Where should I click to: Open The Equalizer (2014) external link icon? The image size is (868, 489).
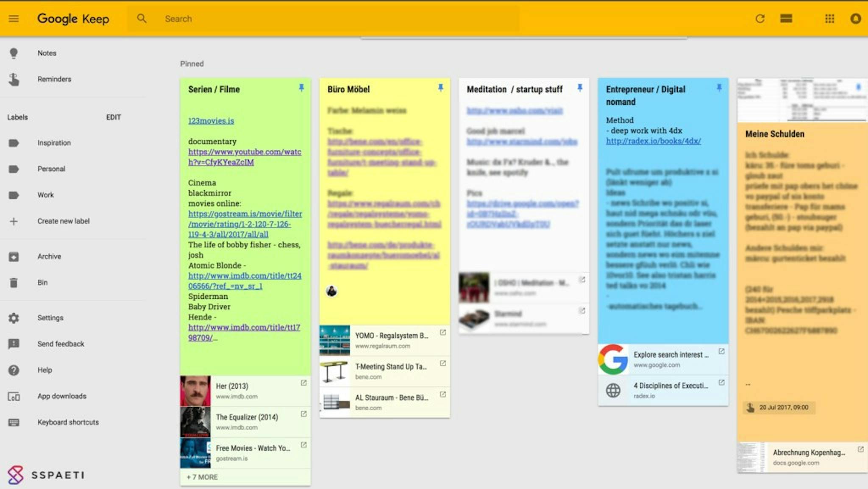point(303,414)
